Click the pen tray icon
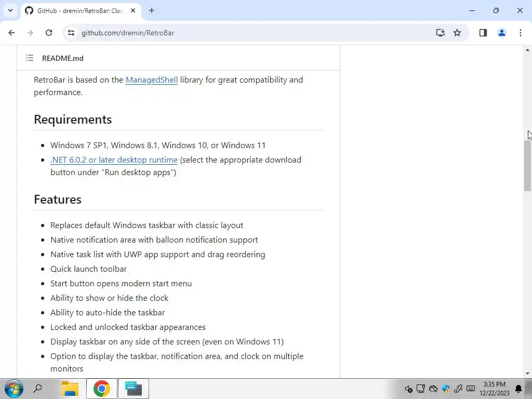 (x=458, y=389)
